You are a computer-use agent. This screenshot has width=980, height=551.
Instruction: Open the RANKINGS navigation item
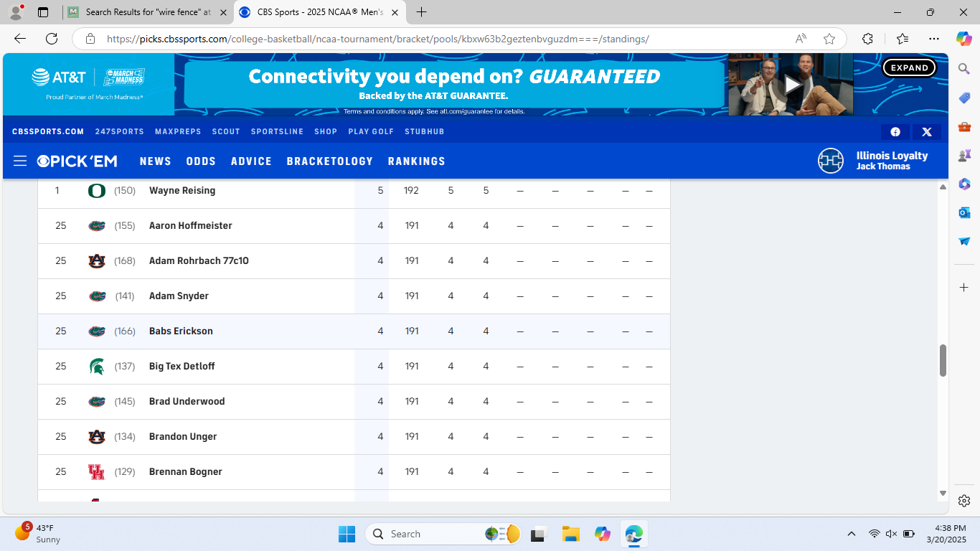tap(416, 161)
